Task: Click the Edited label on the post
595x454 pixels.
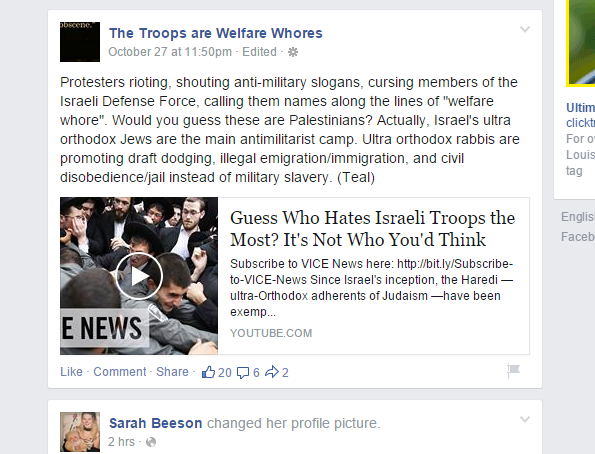Action: 260,52
